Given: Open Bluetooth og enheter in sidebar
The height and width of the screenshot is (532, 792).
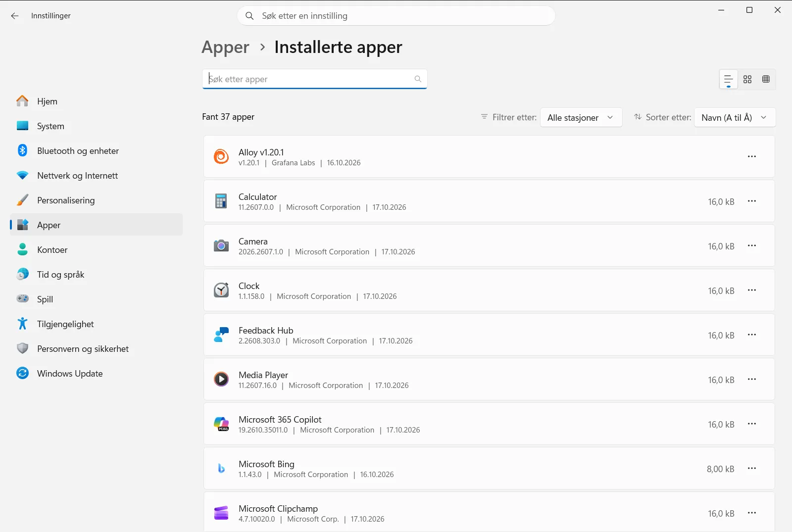Looking at the screenshot, I should [x=97, y=150].
